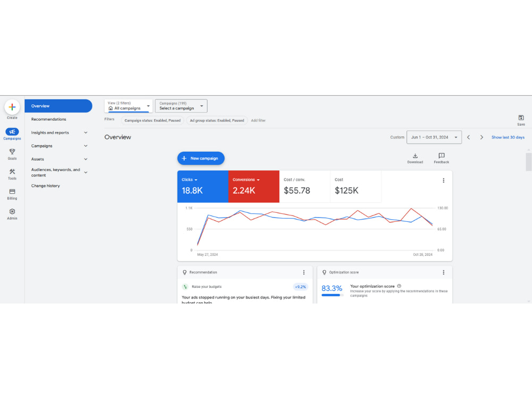This screenshot has width=532, height=399.
Task: Open the Admin gear icon
Action: [12, 211]
